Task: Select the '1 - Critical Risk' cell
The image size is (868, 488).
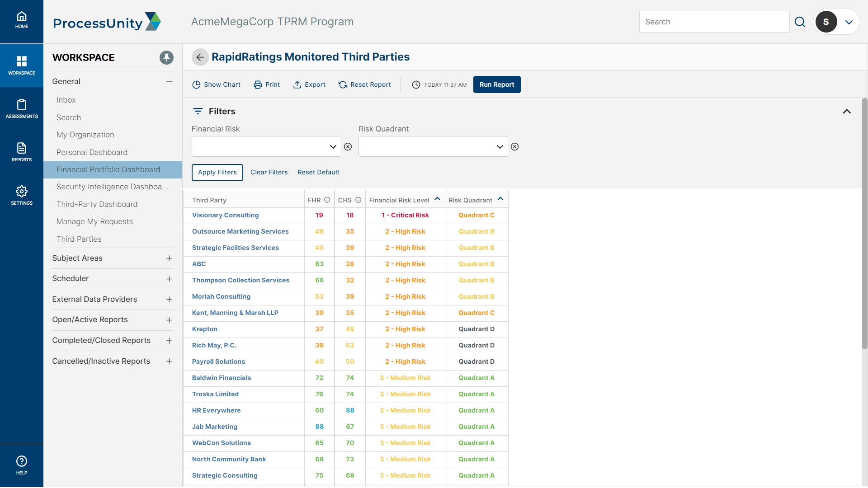Action: (405, 215)
